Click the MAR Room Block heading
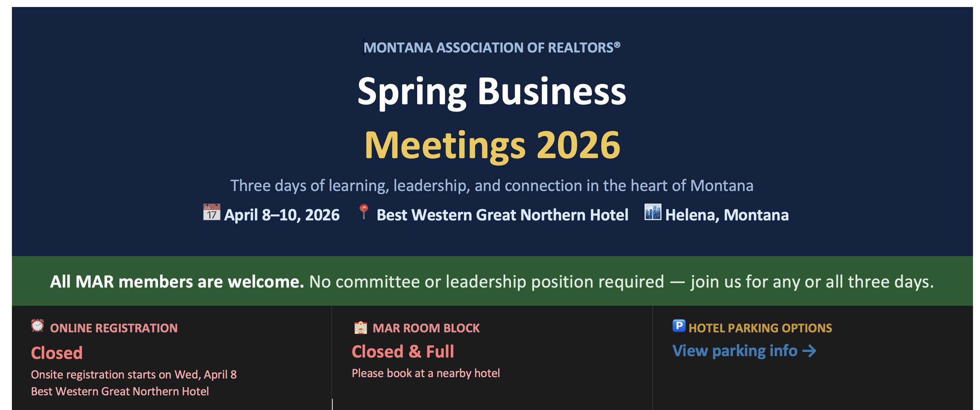Image resolution: width=980 pixels, height=410 pixels. 426,328
